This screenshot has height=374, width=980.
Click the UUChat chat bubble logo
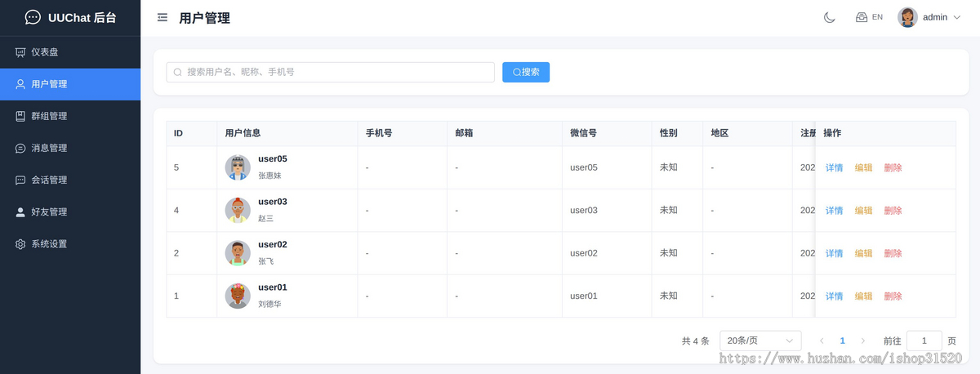(x=33, y=17)
